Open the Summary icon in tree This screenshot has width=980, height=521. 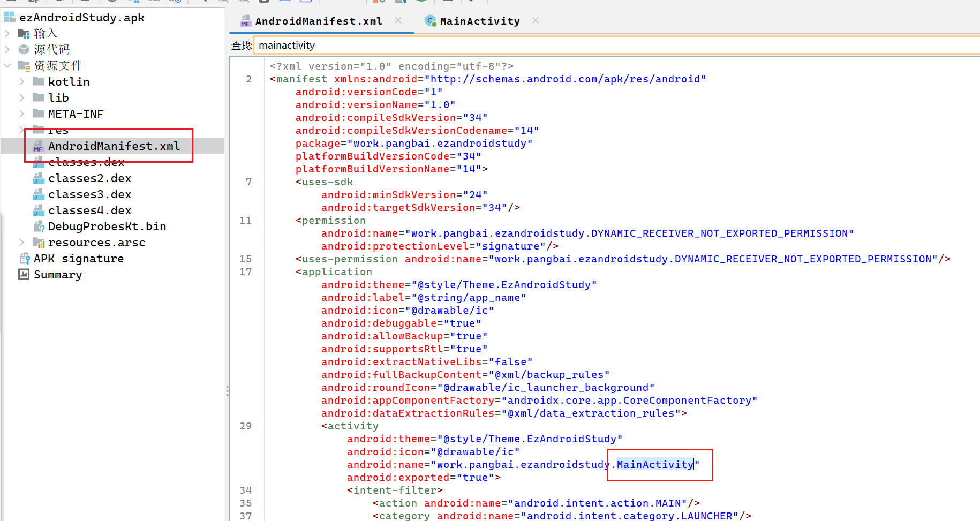point(24,275)
